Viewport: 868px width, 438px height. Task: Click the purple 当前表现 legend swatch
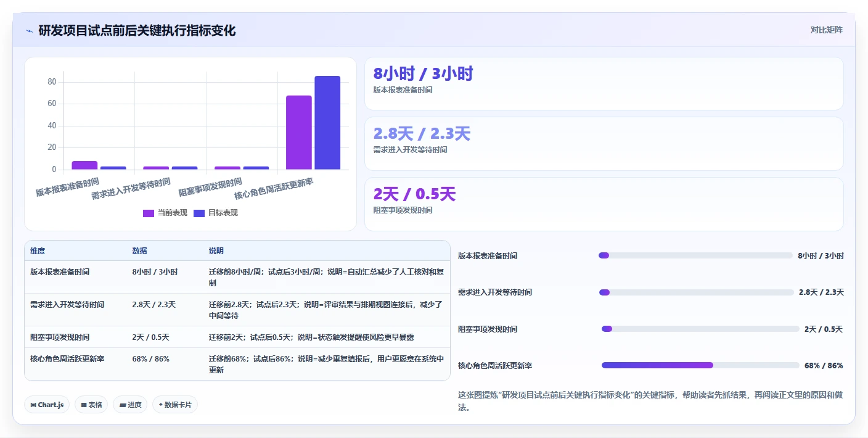point(149,213)
